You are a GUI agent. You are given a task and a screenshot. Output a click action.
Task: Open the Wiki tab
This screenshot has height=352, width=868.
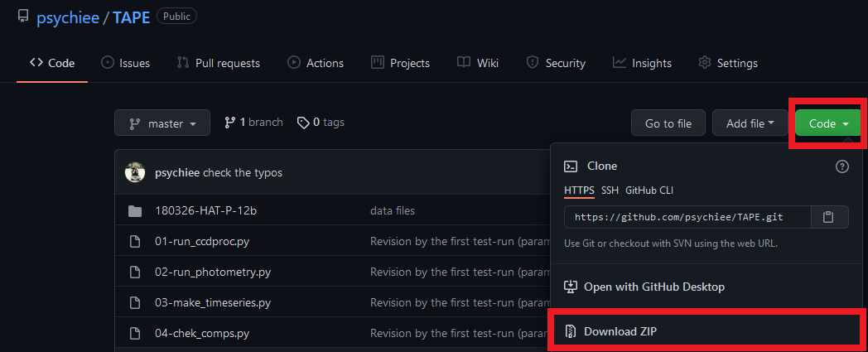(x=478, y=63)
